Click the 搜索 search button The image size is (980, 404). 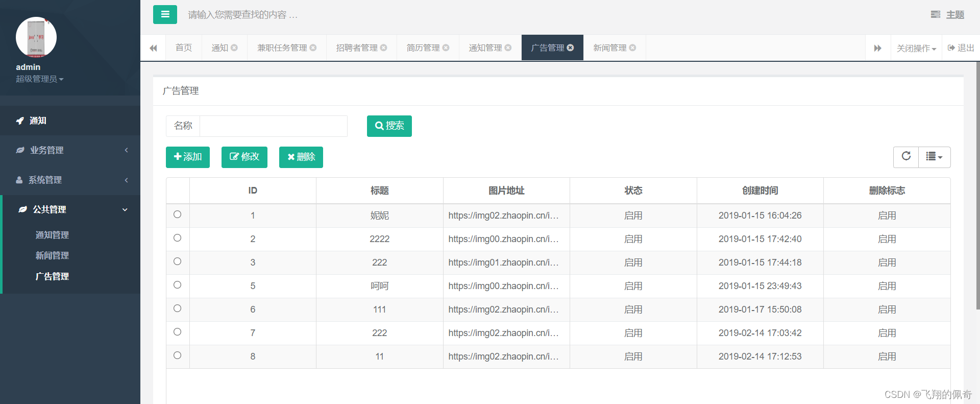click(x=389, y=126)
